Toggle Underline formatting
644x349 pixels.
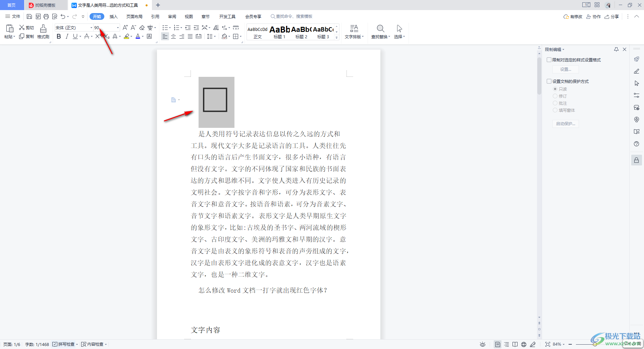coord(75,36)
